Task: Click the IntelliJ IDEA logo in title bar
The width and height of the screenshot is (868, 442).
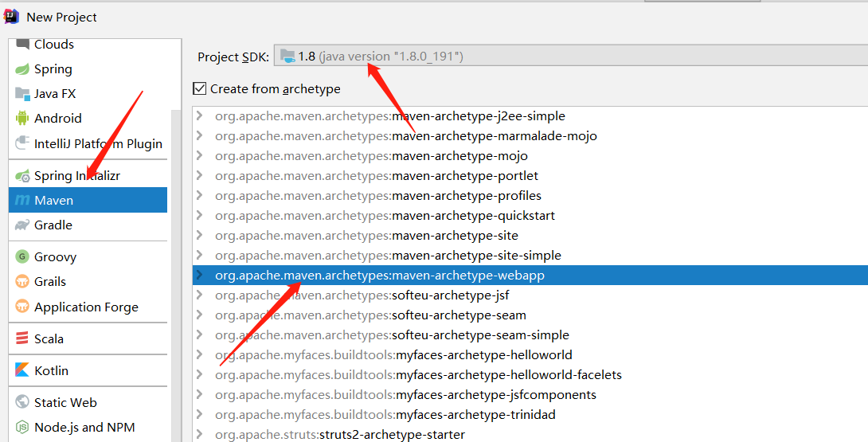Action: point(11,17)
